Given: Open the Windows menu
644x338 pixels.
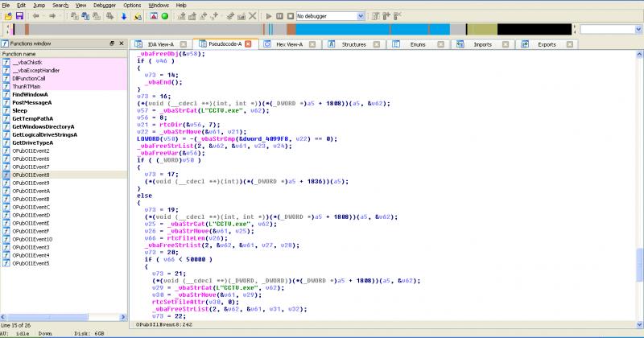Looking at the screenshot, I should click(x=159, y=5).
